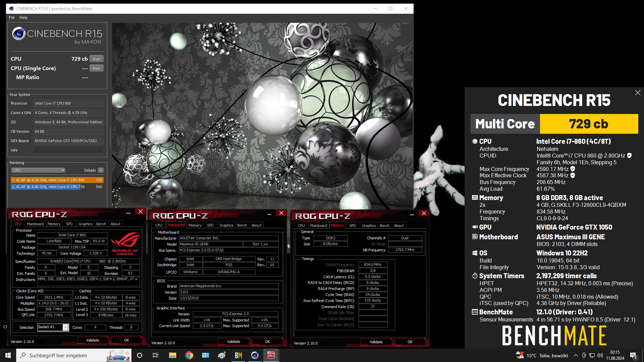Click OK in middle CPU-Z window
Viewport: 644px width, 362px height.
pos(267,342)
